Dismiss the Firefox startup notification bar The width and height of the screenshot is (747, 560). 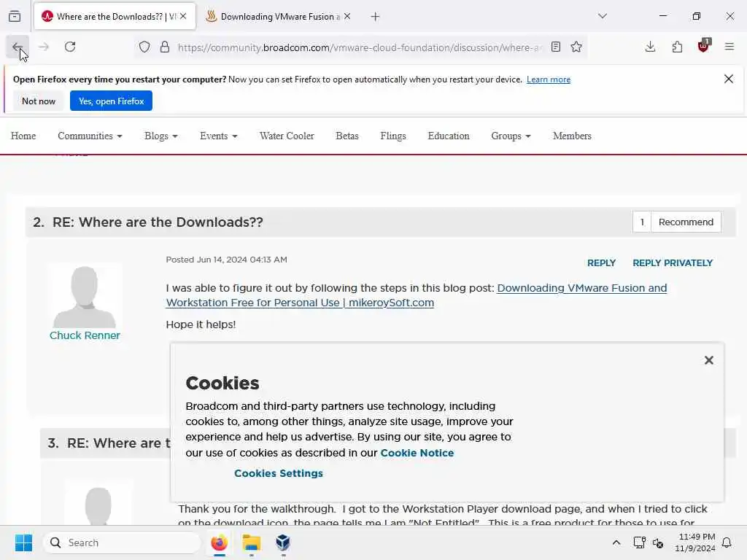pos(729,79)
